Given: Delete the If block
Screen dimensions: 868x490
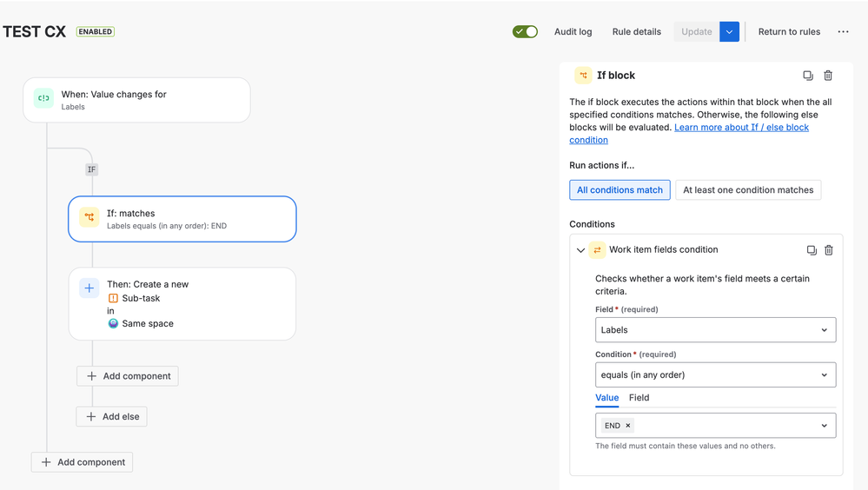Looking at the screenshot, I should coord(828,76).
